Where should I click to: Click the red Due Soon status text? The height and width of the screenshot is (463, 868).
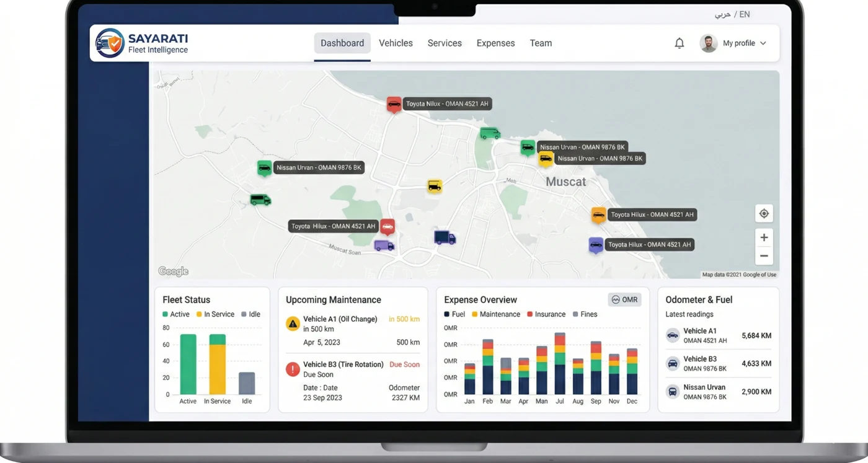point(404,364)
